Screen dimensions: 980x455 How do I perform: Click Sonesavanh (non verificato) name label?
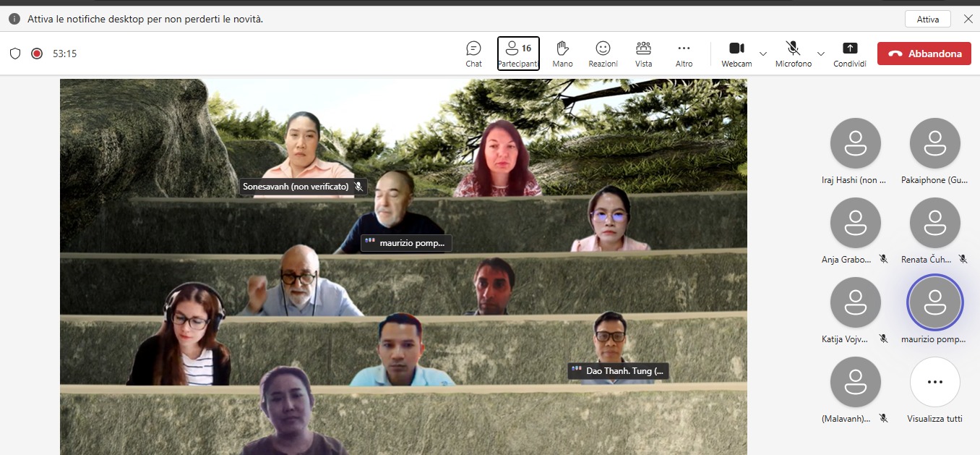(x=296, y=187)
